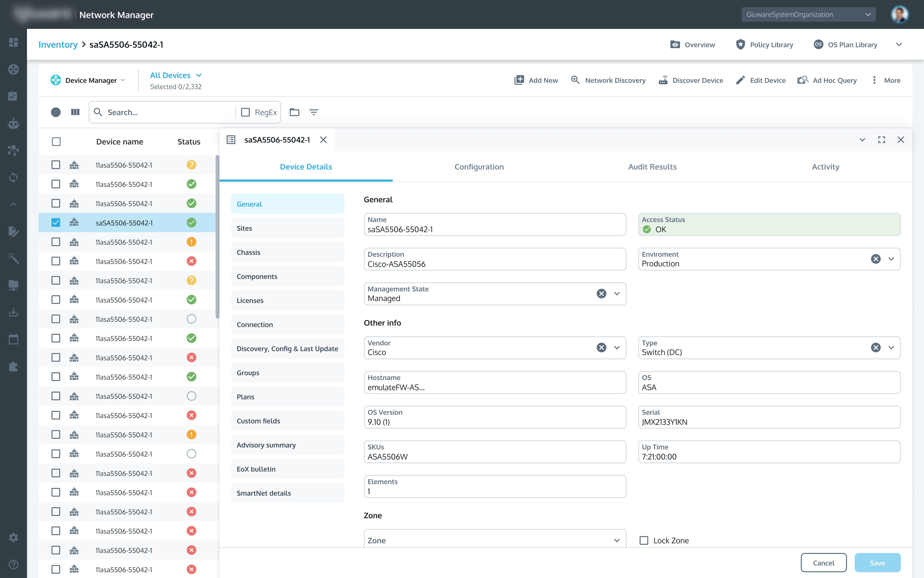The height and width of the screenshot is (578, 924).
Task: Click the Discover Device router icon
Action: (x=663, y=80)
